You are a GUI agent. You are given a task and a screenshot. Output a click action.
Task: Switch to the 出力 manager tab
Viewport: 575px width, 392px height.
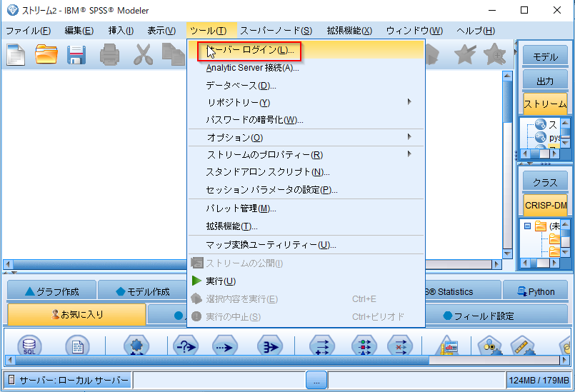tap(545, 80)
